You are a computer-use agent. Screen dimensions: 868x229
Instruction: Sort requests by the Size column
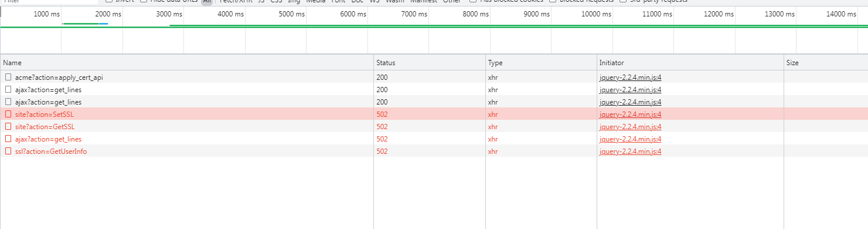point(826,62)
